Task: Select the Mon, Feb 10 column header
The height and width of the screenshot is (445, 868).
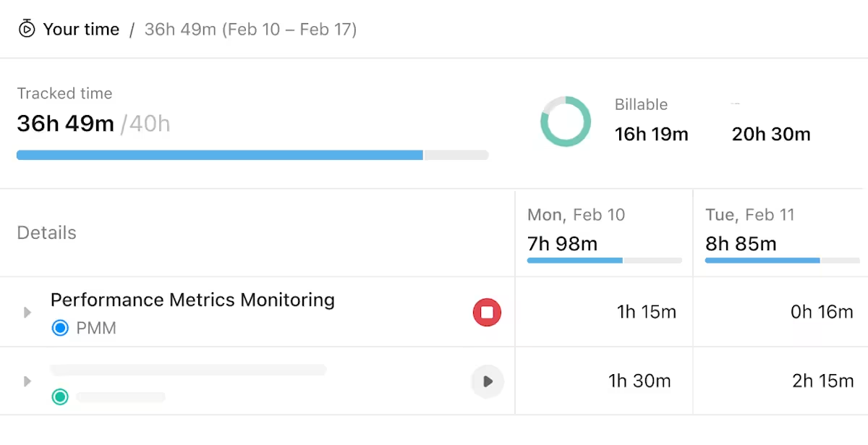Action: click(x=576, y=215)
